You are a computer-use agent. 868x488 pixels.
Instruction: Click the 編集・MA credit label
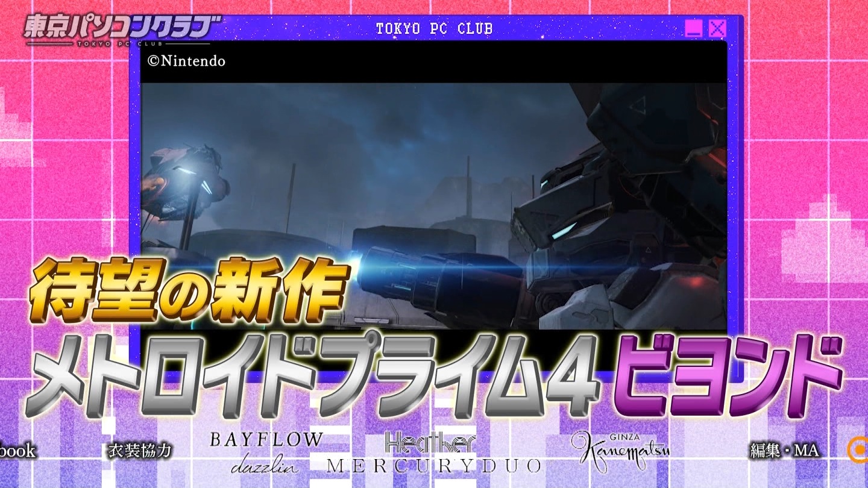point(784,451)
